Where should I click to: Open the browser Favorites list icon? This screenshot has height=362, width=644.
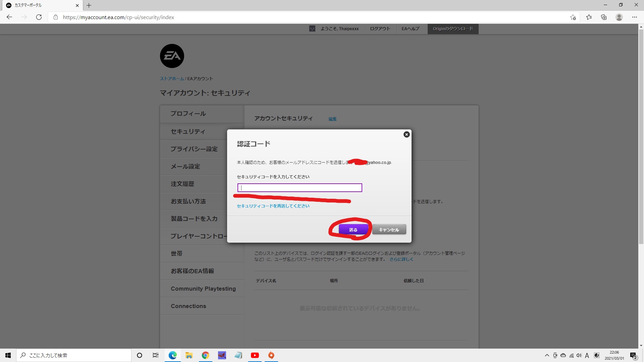tap(589, 17)
